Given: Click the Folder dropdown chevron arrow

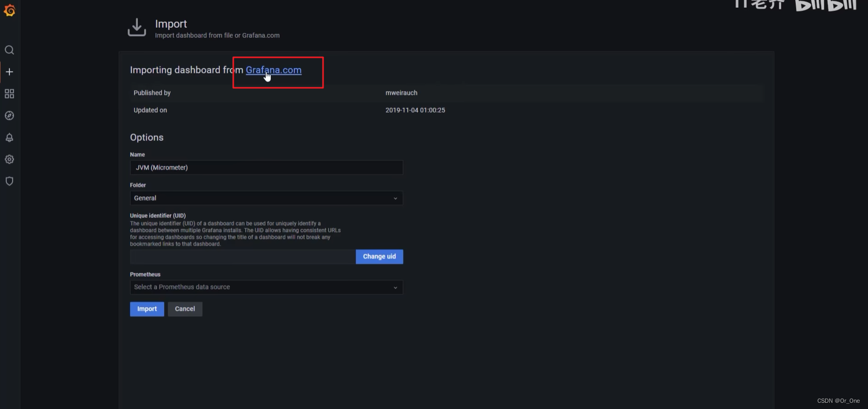Looking at the screenshot, I should point(395,198).
